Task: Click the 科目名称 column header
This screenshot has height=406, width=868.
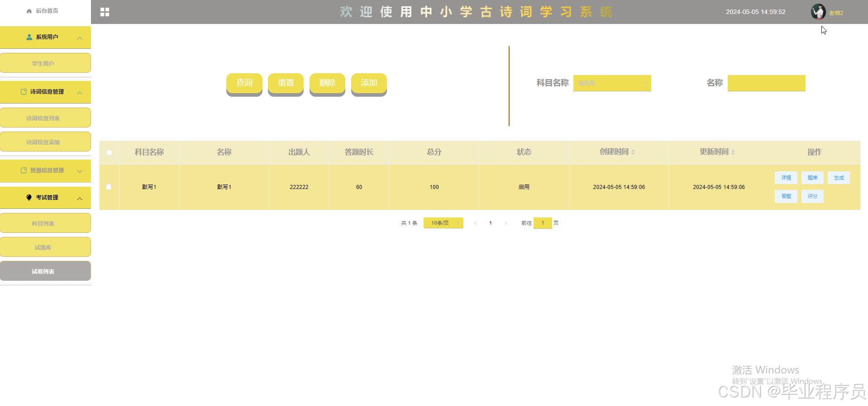Action: (x=149, y=152)
